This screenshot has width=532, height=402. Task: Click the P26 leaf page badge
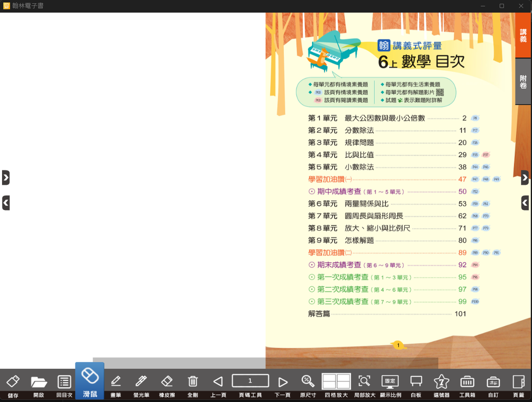point(475,143)
